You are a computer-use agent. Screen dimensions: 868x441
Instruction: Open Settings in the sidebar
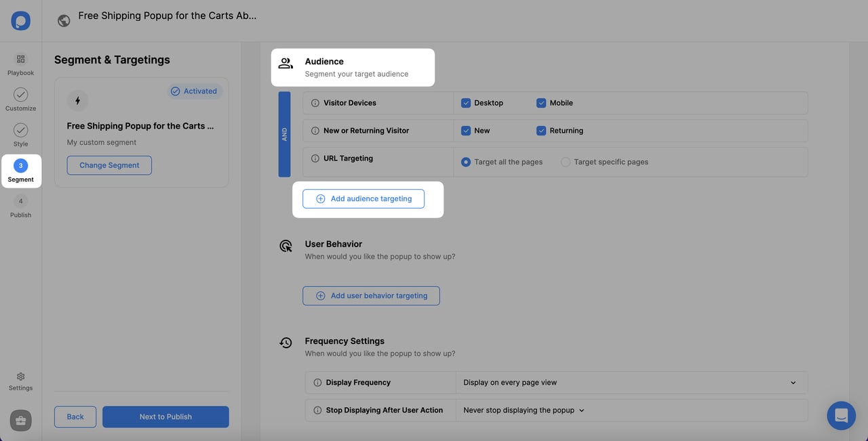point(20,381)
